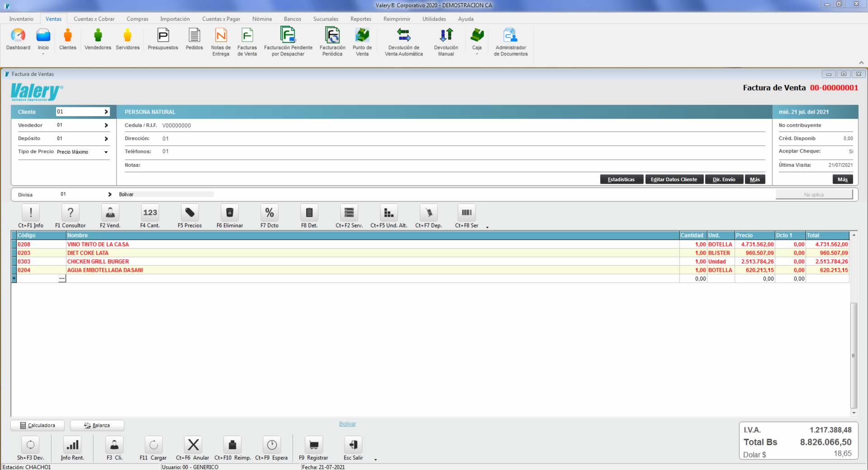The image size is (868, 470).
Task: Open the Divisa selector arrow
Action: tap(109, 194)
